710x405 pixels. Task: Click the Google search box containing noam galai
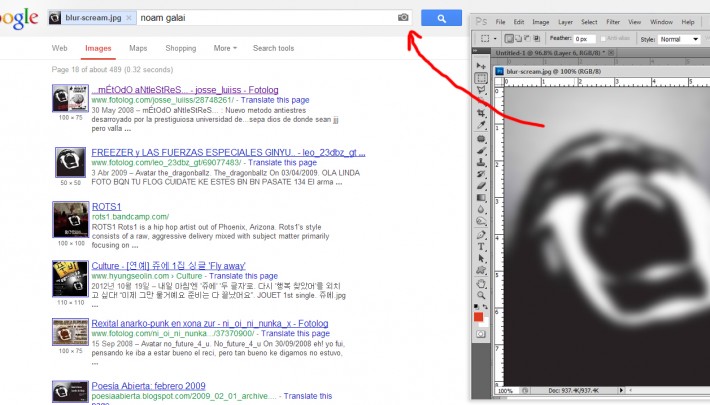point(267,18)
